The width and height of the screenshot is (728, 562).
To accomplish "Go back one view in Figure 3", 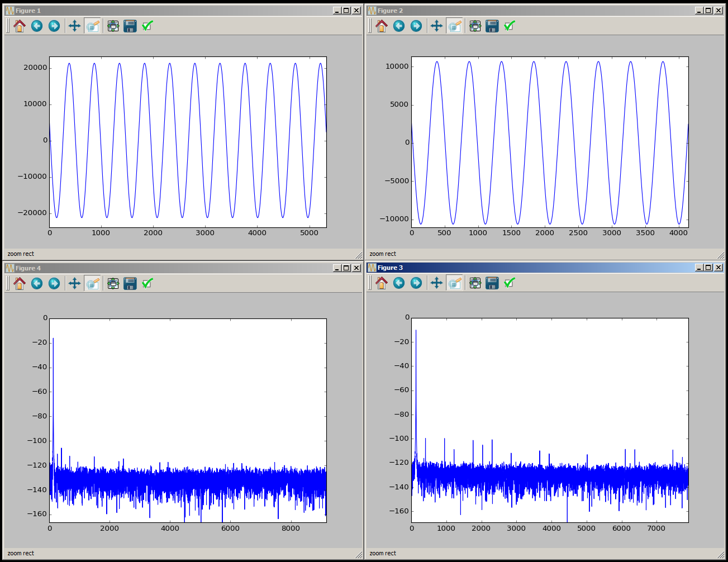I will pos(399,283).
